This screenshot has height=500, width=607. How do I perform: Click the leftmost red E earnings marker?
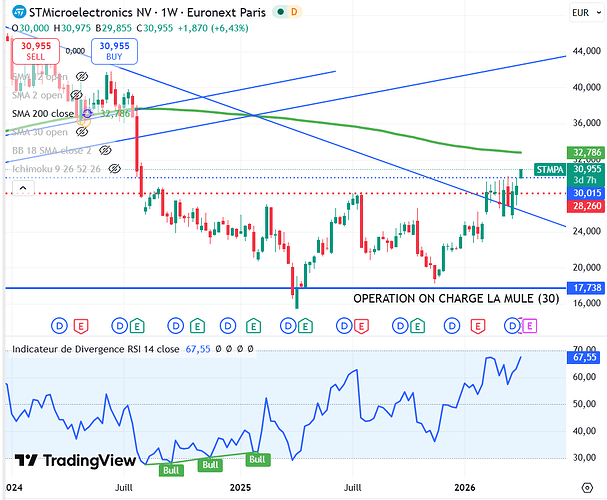click(81, 326)
